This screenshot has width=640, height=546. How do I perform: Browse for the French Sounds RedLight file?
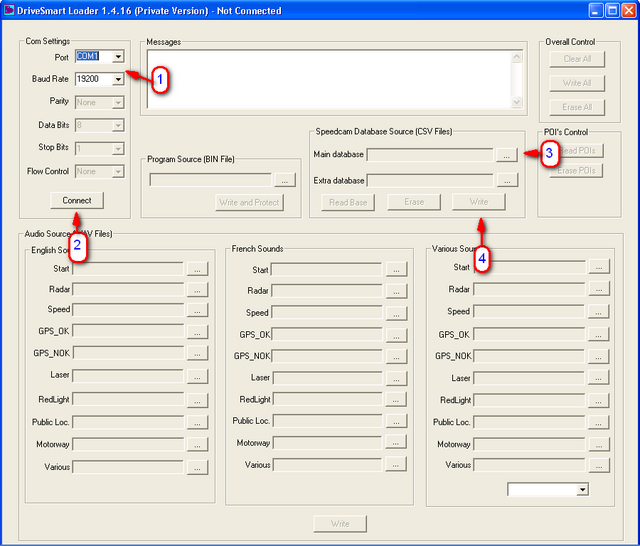coord(396,400)
